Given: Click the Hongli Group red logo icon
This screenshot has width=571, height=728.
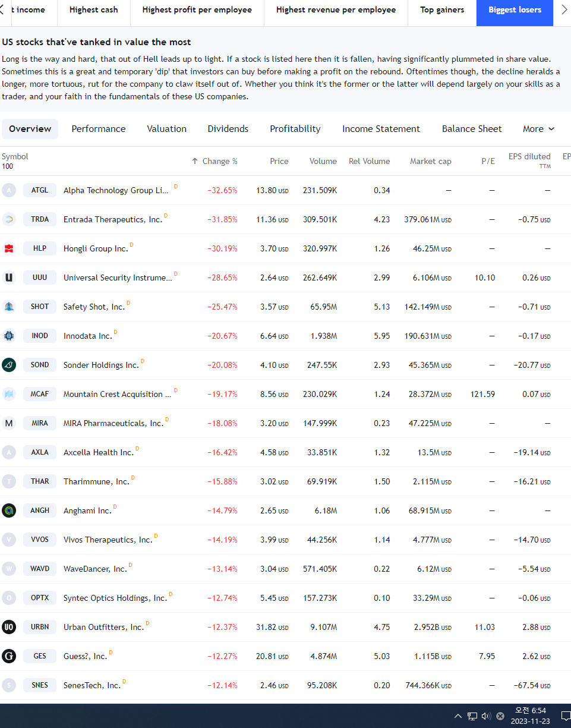Looking at the screenshot, I should pyautogui.click(x=8, y=248).
